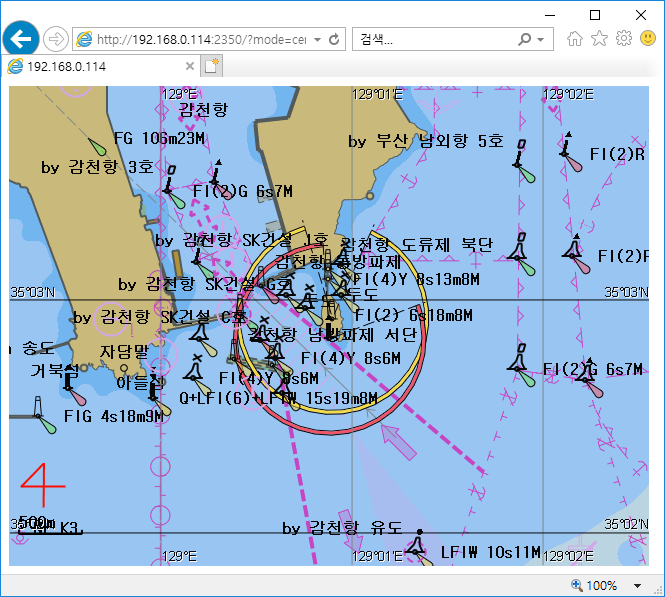Viewport: 665px width, 597px height.
Task: Expand the search provider dropdown arrow
Action: point(541,40)
